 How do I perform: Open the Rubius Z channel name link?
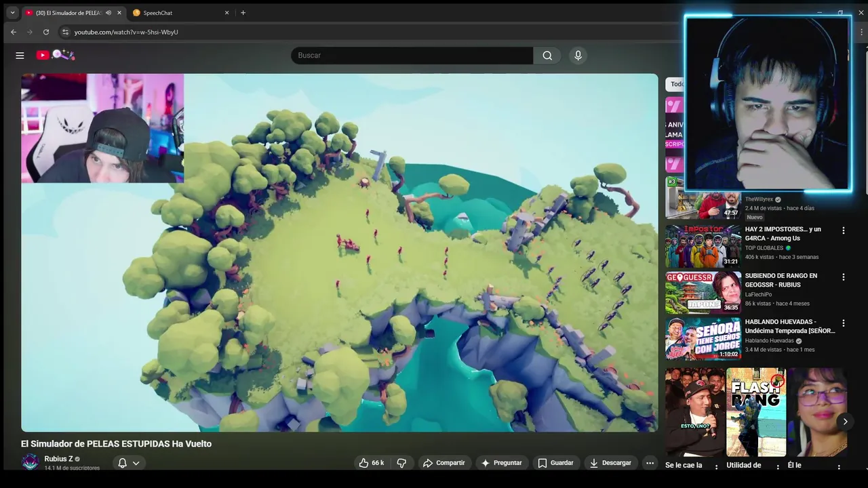(x=58, y=459)
